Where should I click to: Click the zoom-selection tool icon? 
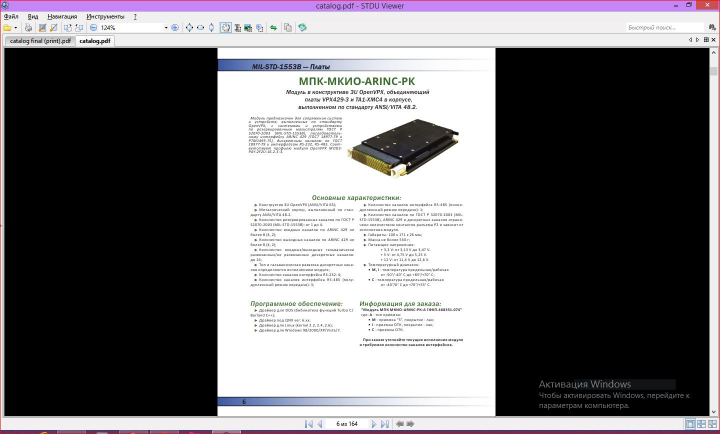coord(259,28)
